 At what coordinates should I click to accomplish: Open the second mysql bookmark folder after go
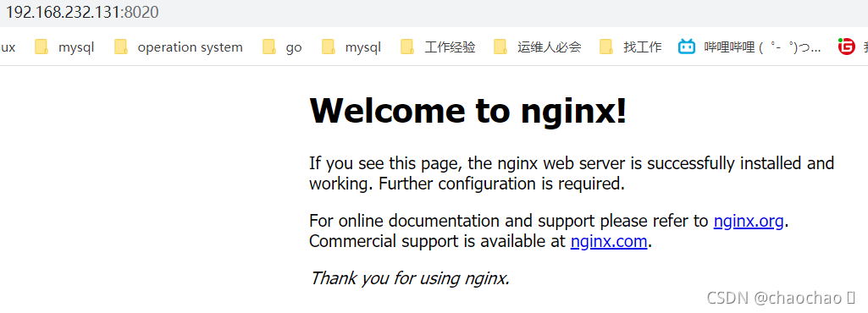coord(351,47)
